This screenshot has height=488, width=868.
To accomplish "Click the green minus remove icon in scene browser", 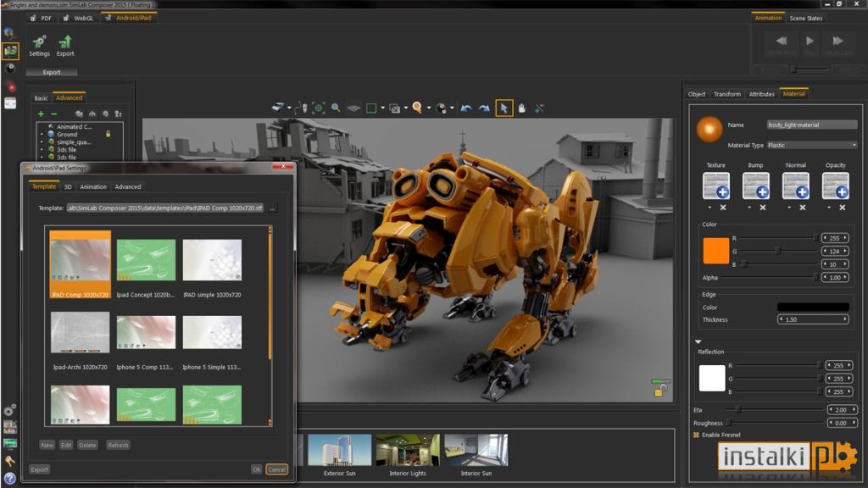I will 53,114.
